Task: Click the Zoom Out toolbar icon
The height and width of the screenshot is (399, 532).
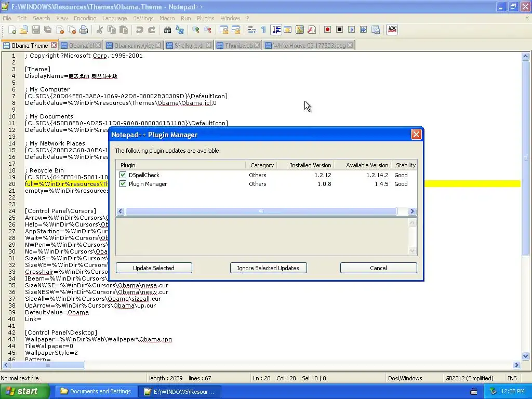Action: point(207,30)
